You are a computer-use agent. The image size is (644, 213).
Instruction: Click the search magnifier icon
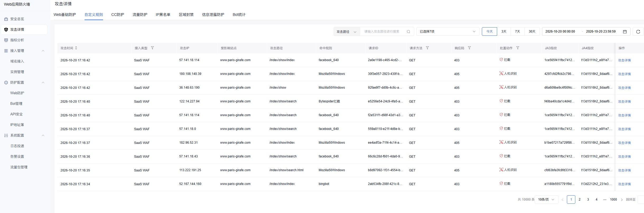coord(408,31)
